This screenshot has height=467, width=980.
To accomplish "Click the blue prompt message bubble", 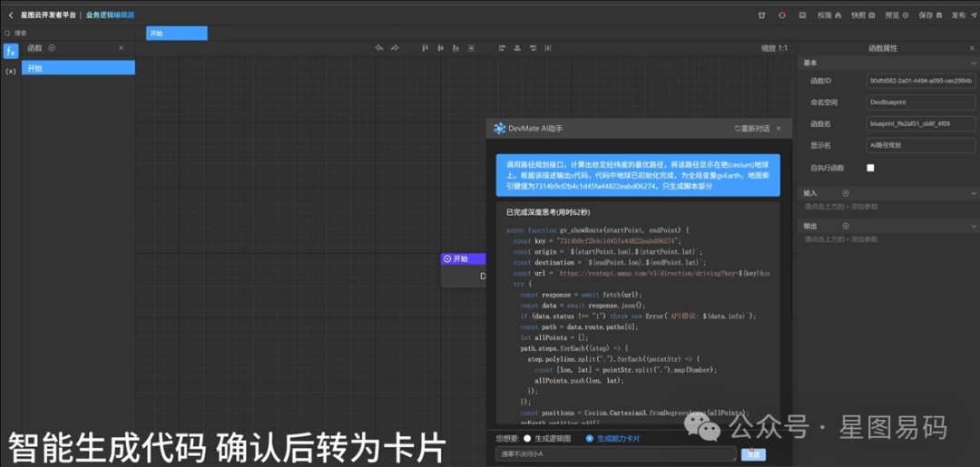I will click(638, 175).
